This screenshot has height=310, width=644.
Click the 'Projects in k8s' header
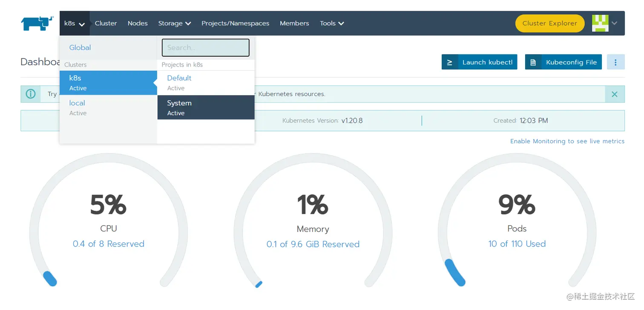[182, 65]
